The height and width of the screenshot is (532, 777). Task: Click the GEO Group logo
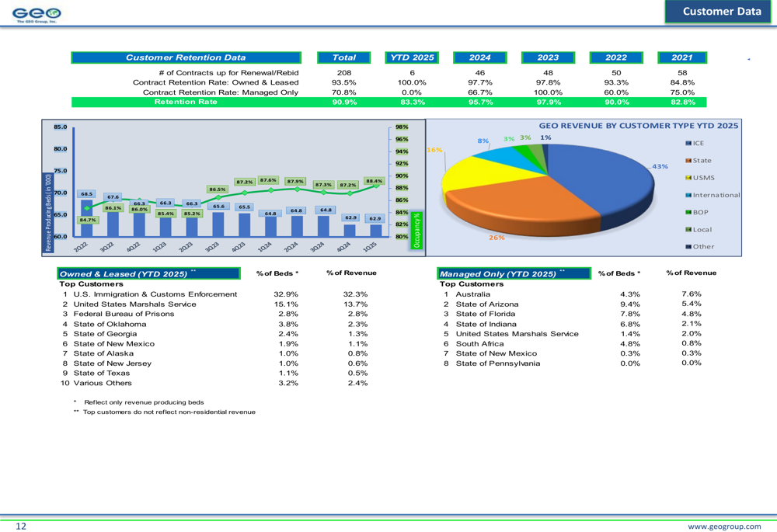click(37, 15)
